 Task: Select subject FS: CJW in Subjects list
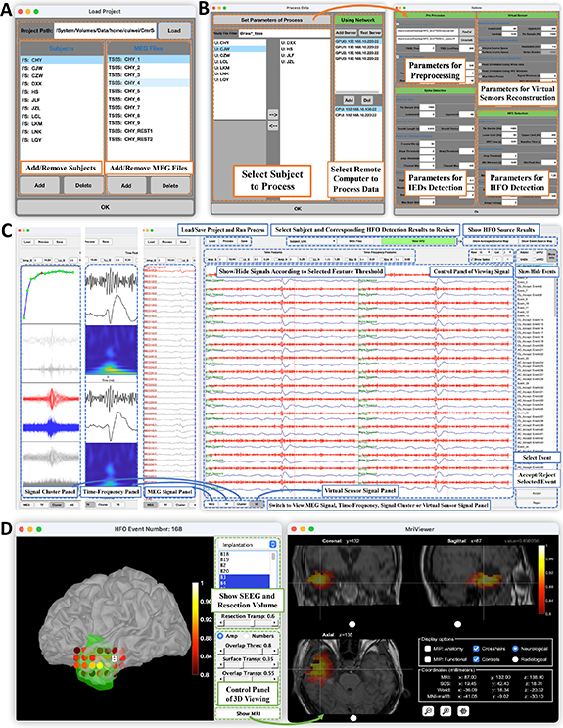pyautogui.click(x=62, y=68)
